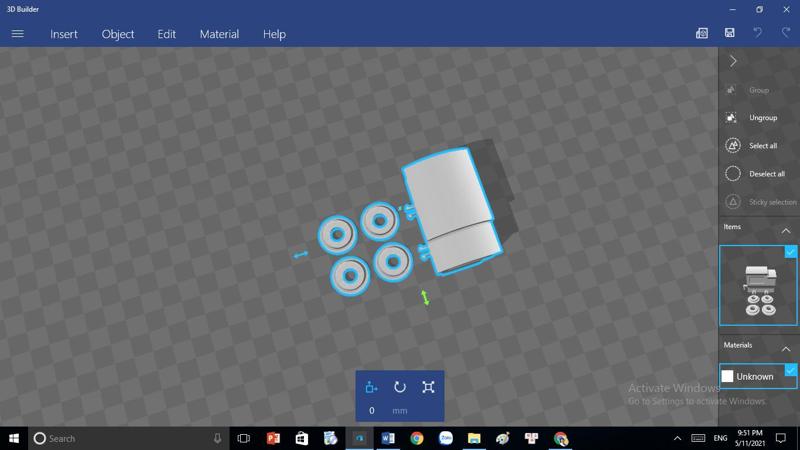
Task: Click the Unknown material white swatch
Action: click(727, 377)
